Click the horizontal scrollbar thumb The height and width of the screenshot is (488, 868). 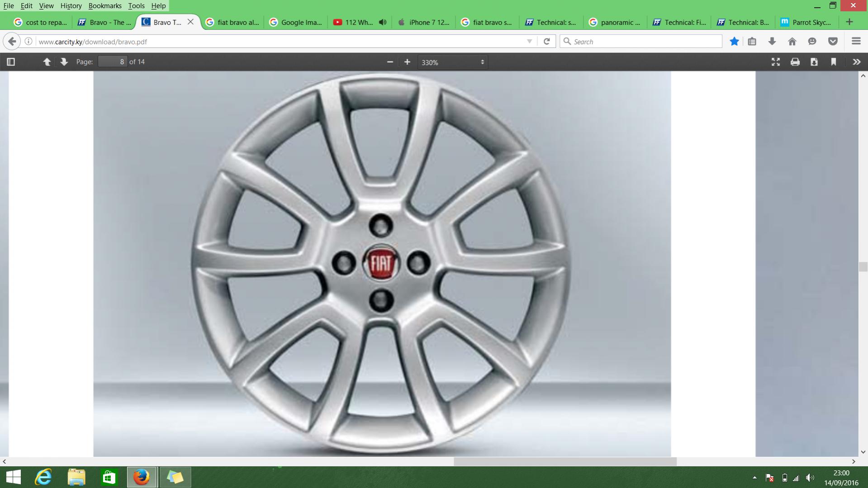click(x=565, y=462)
